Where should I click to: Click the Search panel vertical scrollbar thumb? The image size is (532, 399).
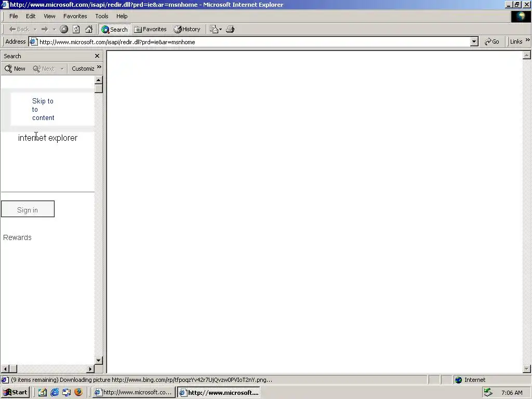(x=98, y=88)
